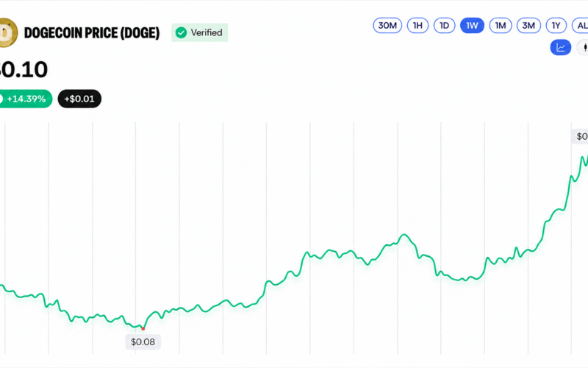Viewport: 588px width, 368px height.
Task: Select the active 1W range button
Action: click(x=472, y=26)
